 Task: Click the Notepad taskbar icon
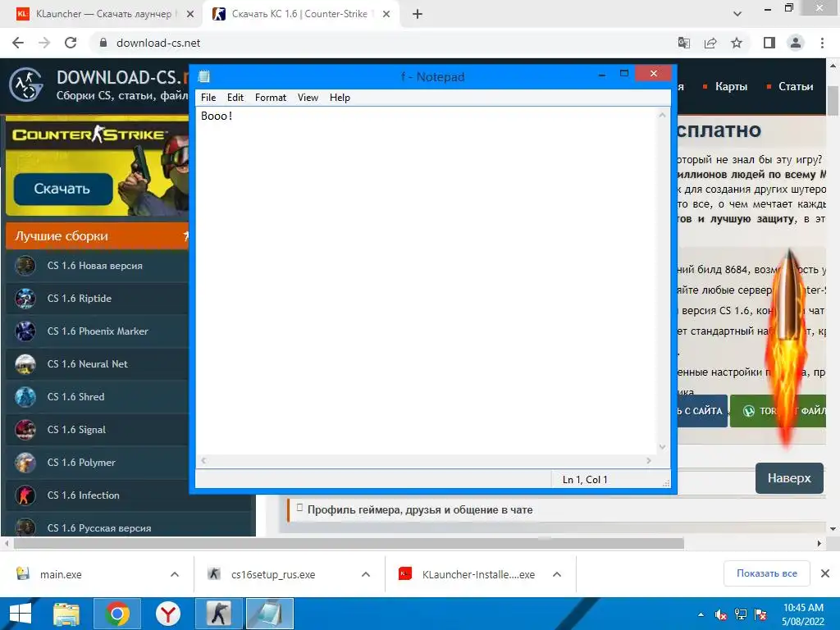(x=269, y=614)
